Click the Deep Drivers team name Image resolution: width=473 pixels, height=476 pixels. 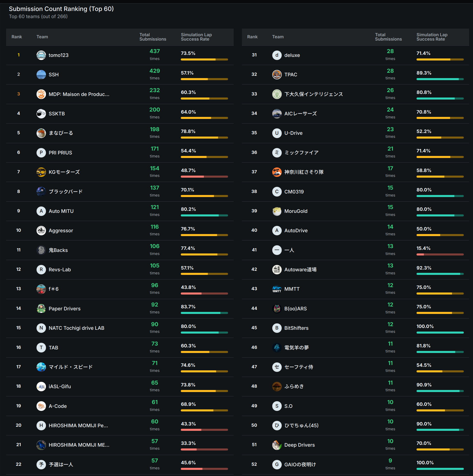pos(299,445)
